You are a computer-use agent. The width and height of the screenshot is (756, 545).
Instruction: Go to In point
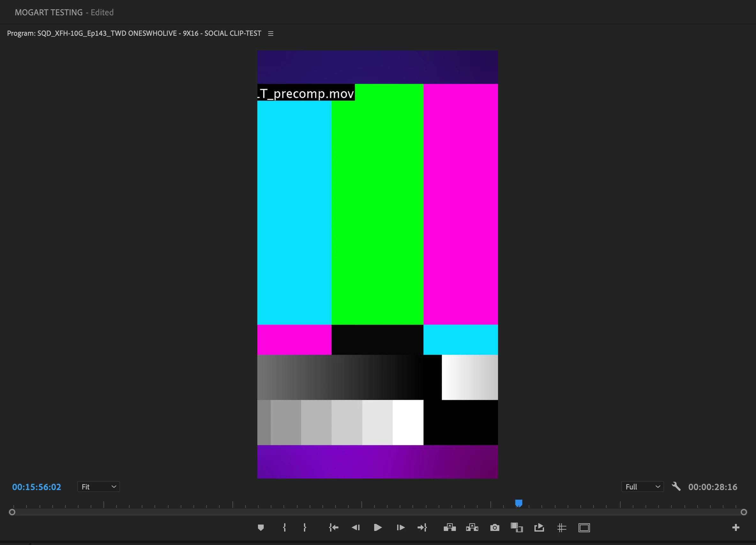click(x=334, y=527)
